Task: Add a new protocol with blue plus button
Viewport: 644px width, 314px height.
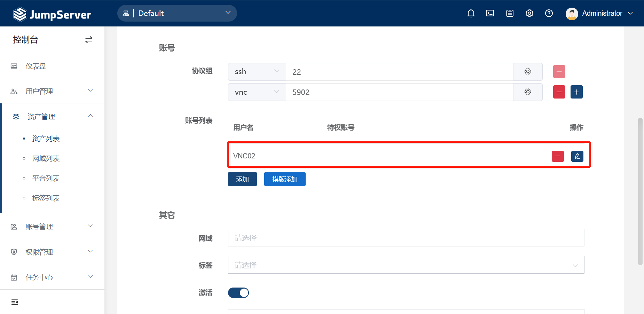Action: [x=576, y=92]
